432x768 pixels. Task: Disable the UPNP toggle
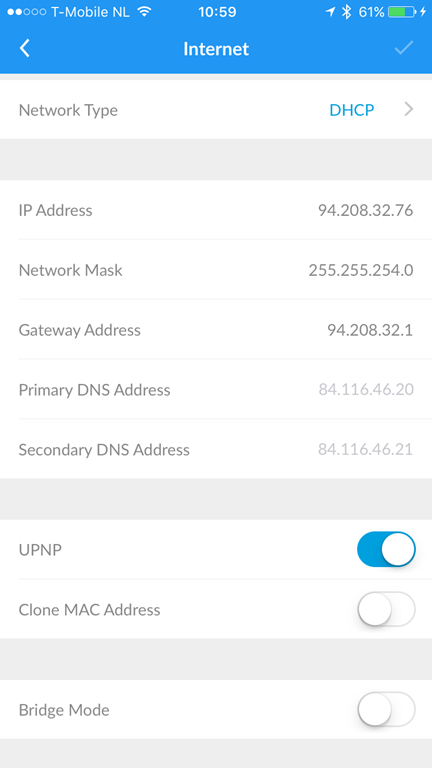pyautogui.click(x=386, y=550)
